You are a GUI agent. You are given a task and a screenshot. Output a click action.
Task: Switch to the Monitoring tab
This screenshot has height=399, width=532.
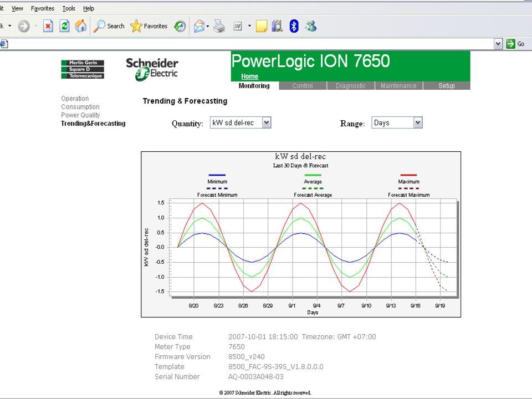(x=254, y=86)
